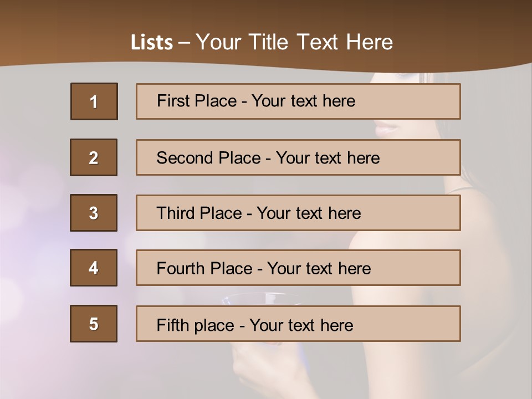Click the bold word Lists in title
532x399 pixels.
152,43
